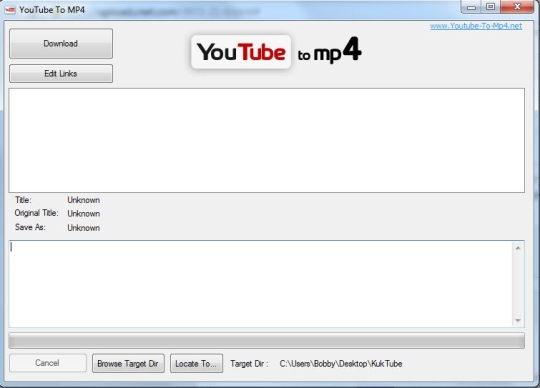540x388 pixels.
Task: Click the Unknown value next to Save As
Action: tap(84, 228)
